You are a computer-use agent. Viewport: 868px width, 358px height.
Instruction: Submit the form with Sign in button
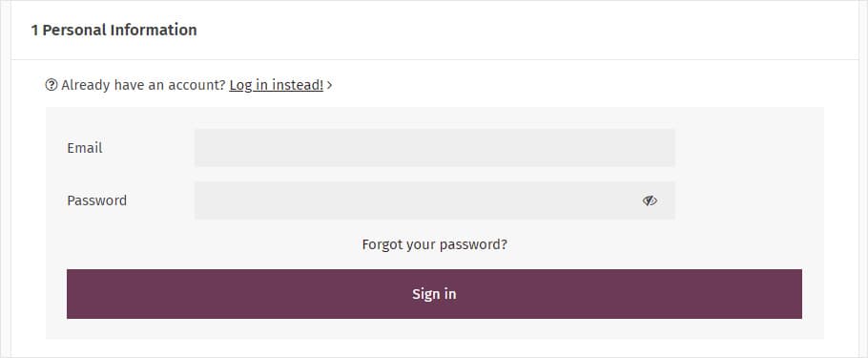click(434, 294)
